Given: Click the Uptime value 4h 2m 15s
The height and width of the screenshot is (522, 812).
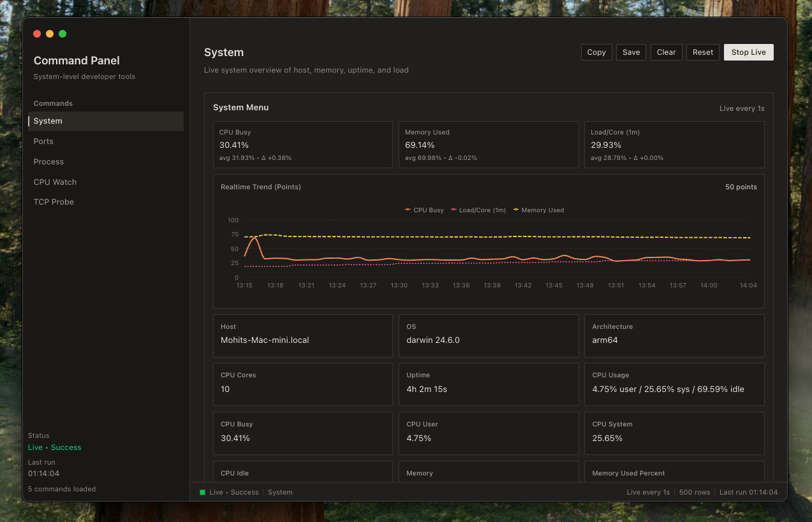Looking at the screenshot, I should pos(427,389).
